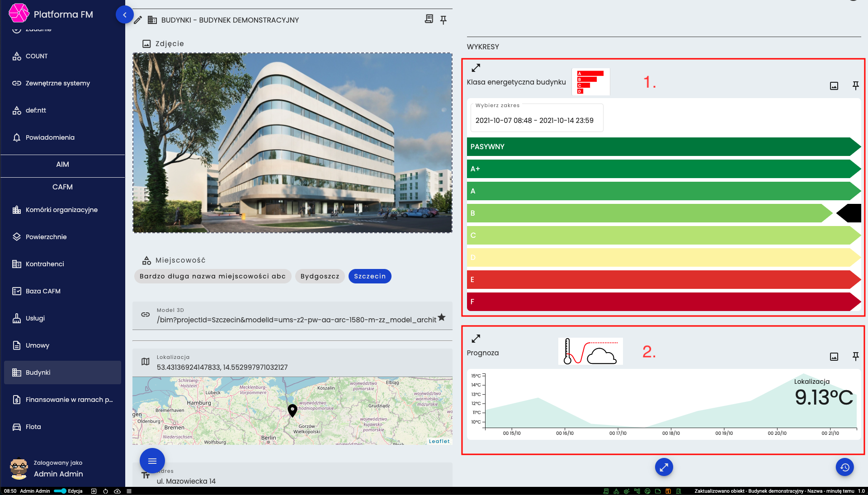Open Komórki organizacyjne

tap(63, 210)
